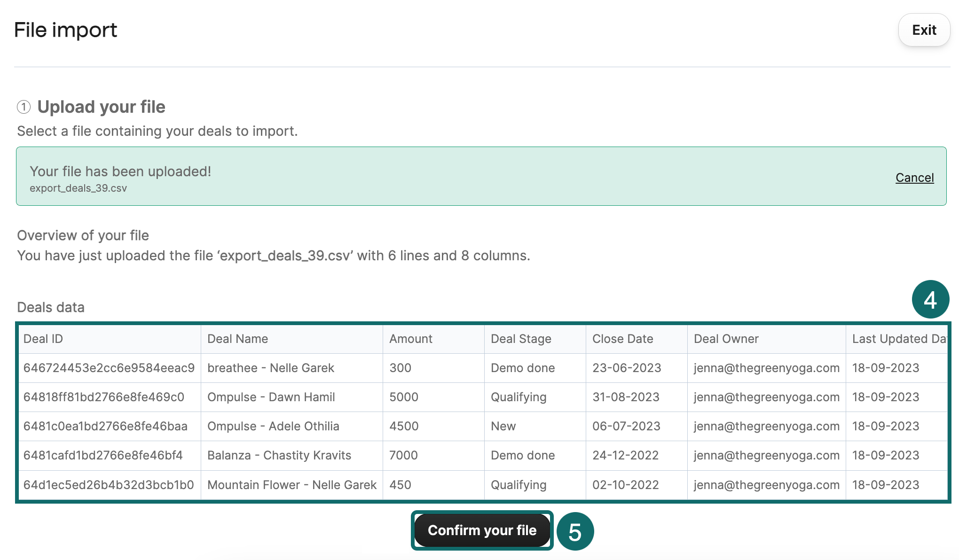The height and width of the screenshot is (560, 959).
Task: Click the circled ① next to Upload your file
Action: click(x=24, y=107)
